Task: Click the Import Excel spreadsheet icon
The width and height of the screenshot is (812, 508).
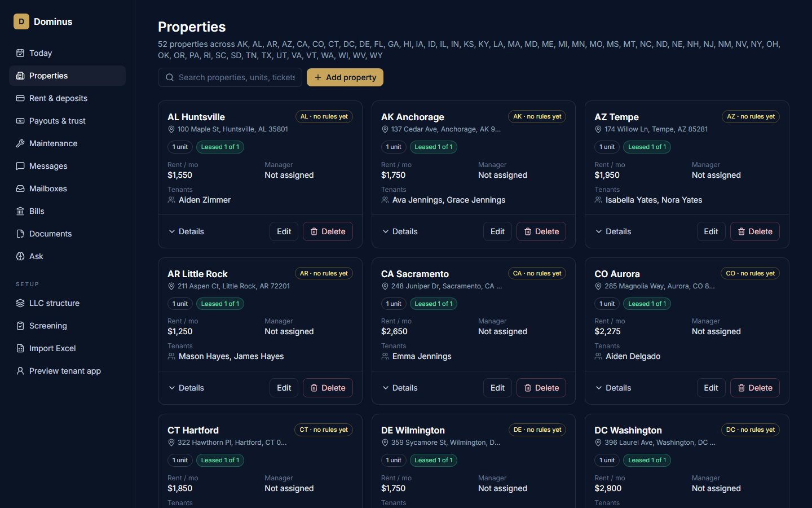Action: click(20, 348)
